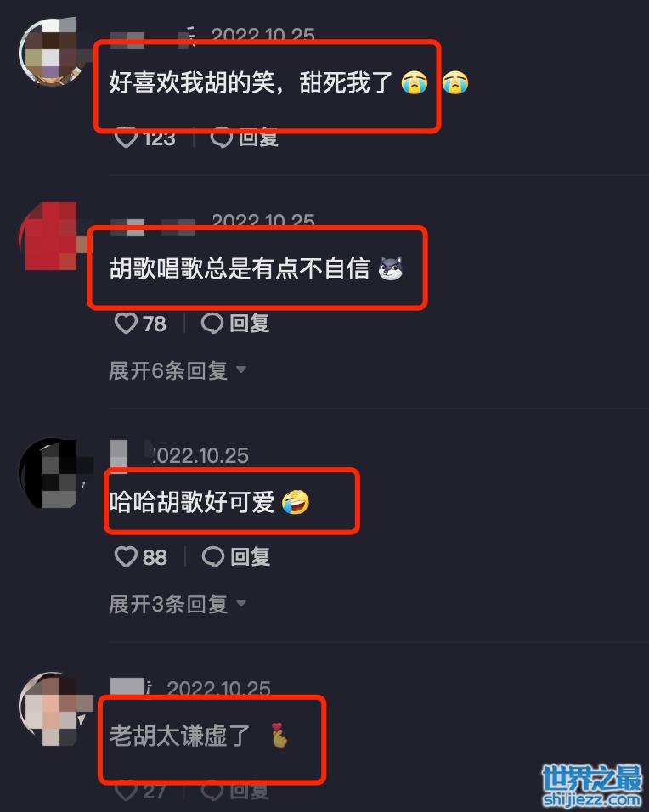Like the 哈哈胡歌好可爱 comment

click(126, 557)
